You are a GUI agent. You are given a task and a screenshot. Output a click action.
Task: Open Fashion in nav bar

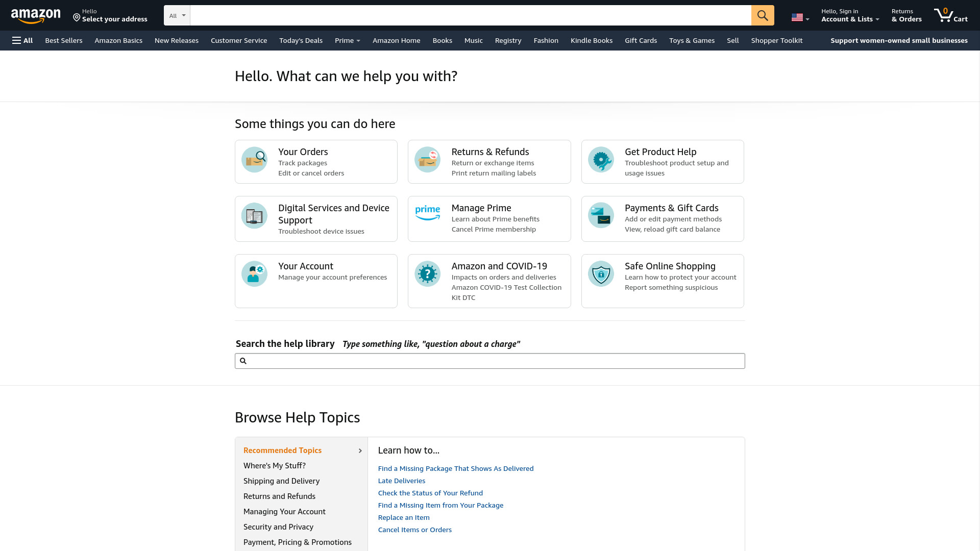546,40
